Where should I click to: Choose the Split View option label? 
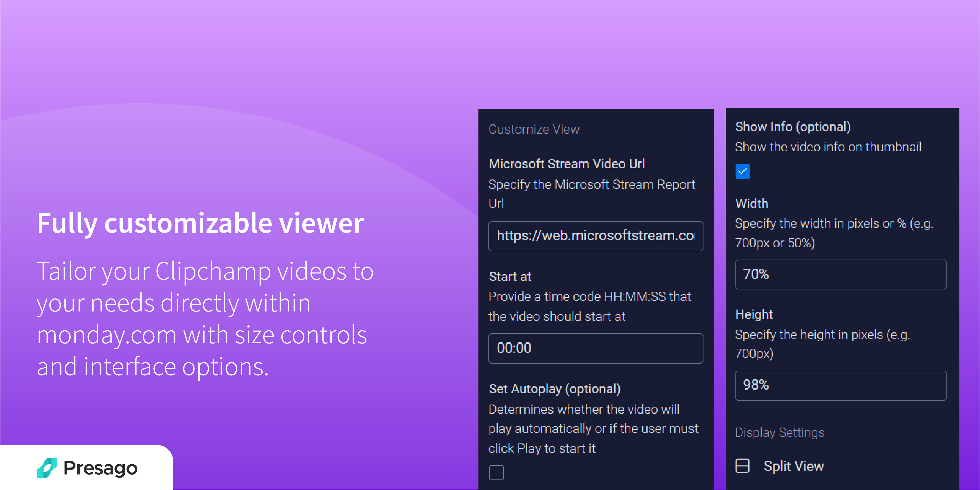coord(794,466)
